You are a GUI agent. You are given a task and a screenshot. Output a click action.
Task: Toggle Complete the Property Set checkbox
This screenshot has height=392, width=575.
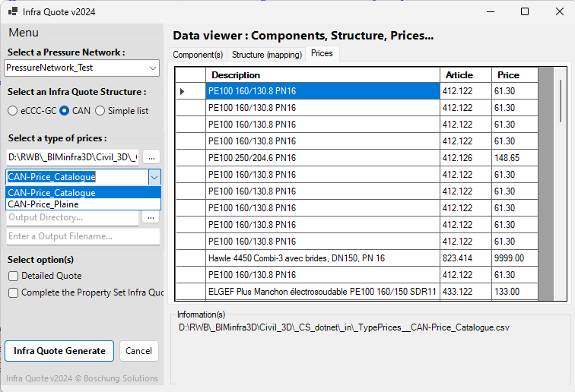coord(14,292)
